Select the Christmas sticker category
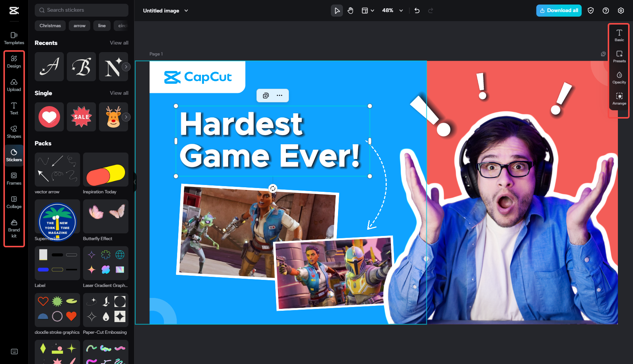Screen dimensions: 633x364 [x=50, y=25]
